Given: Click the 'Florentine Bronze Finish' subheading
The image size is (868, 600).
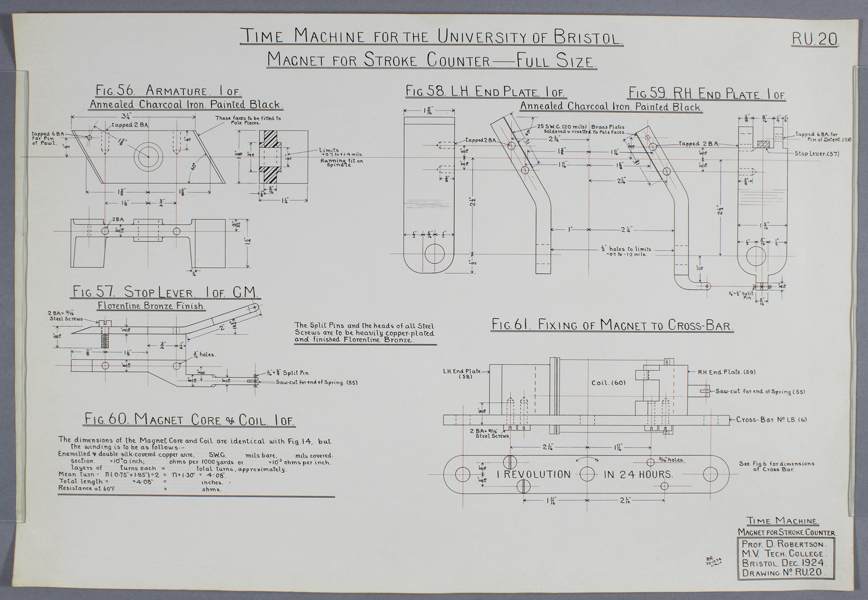Looking at the screenshot, I should point(151,306).
